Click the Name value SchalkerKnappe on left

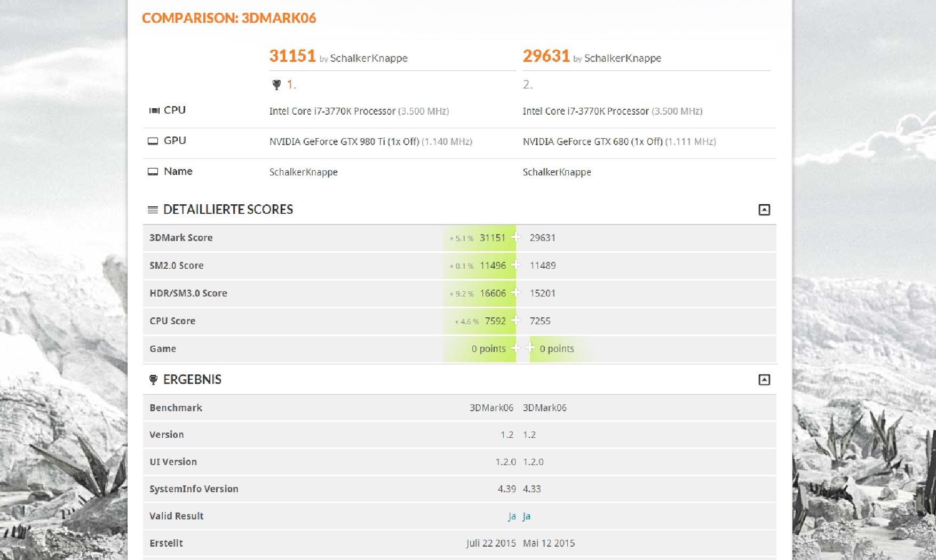(304, 172)
